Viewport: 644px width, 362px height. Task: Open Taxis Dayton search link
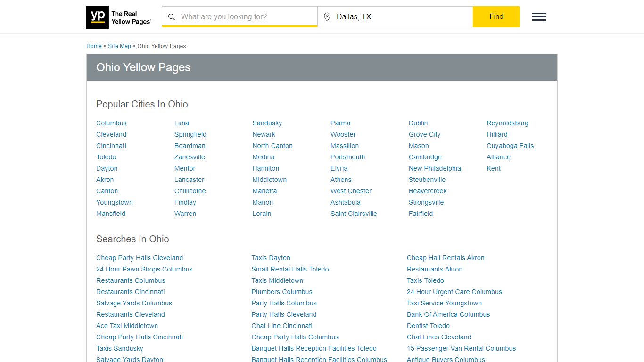[271, 258]
